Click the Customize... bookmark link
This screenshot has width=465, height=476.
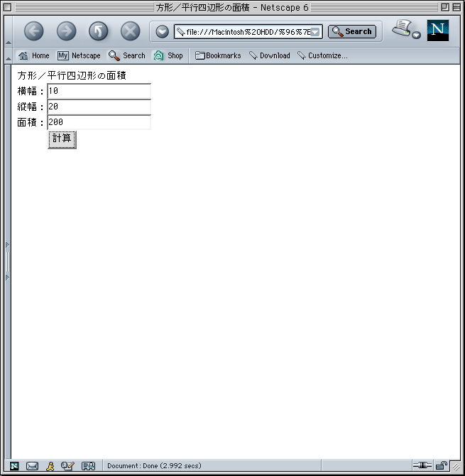click(322, 55)
